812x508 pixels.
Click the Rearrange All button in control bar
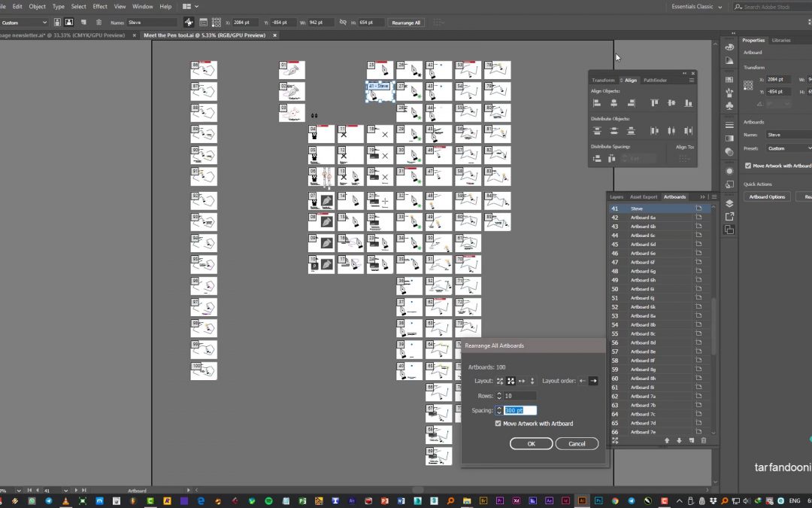[406, 23]
